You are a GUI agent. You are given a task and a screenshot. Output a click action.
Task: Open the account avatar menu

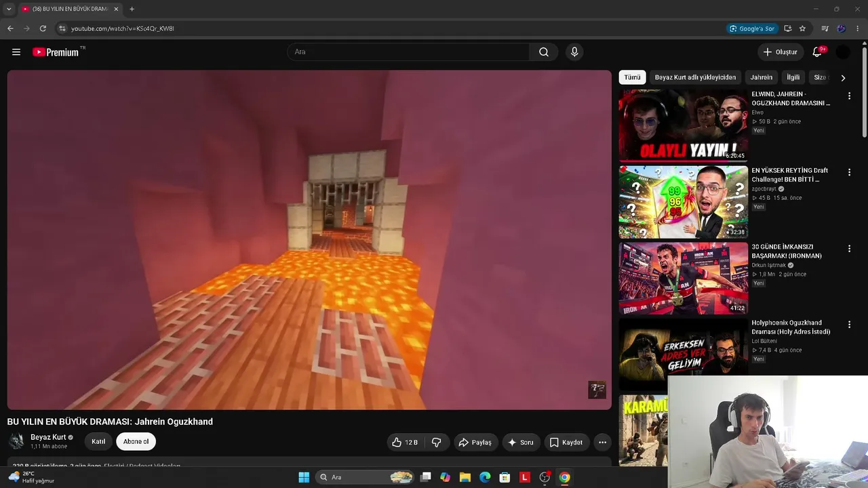pos(843,52)
